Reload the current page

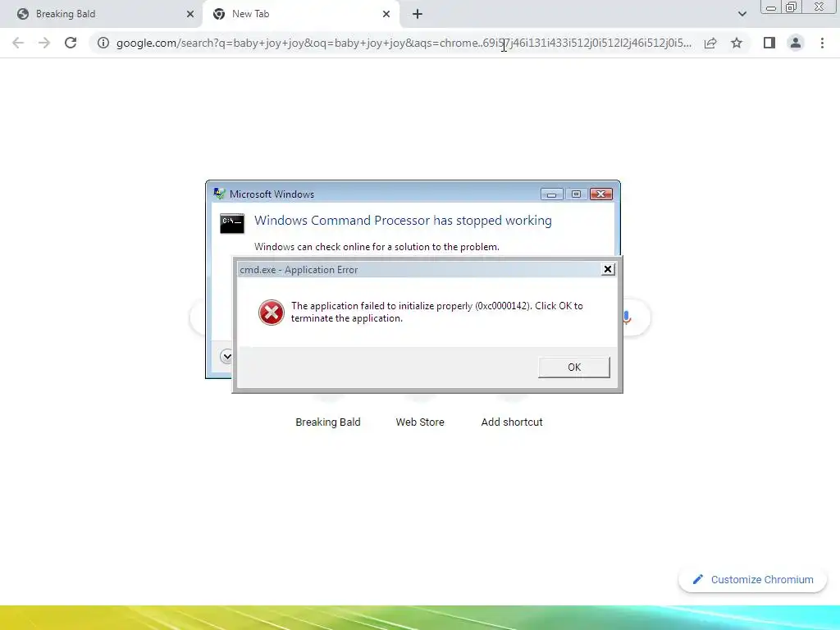coord(71,43)
